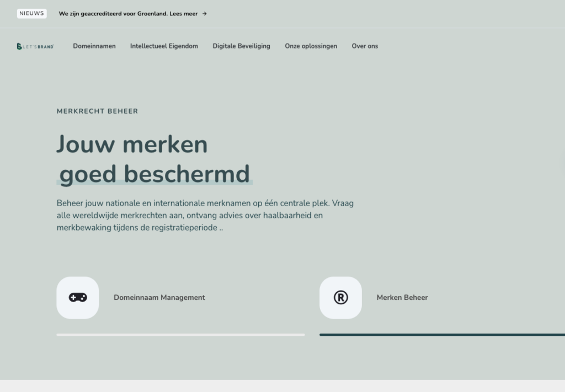Click the MERKRECHT BEHEER section label

coord(97,111)
